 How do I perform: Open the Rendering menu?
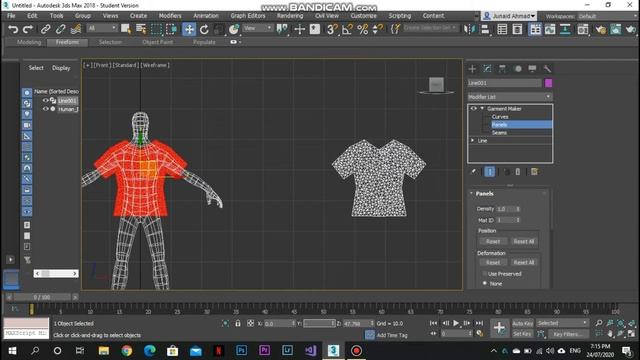tap(290, 16)
